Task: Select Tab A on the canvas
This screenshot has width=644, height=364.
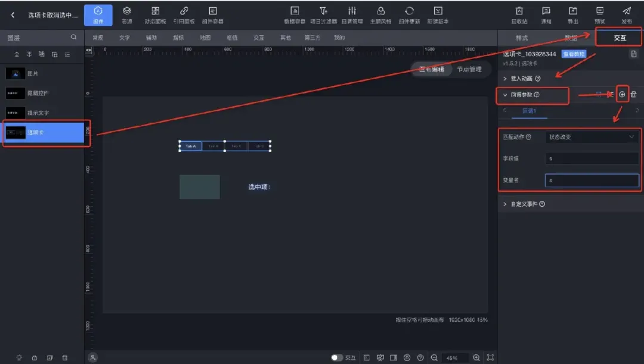Action: (x=191, y=146)
